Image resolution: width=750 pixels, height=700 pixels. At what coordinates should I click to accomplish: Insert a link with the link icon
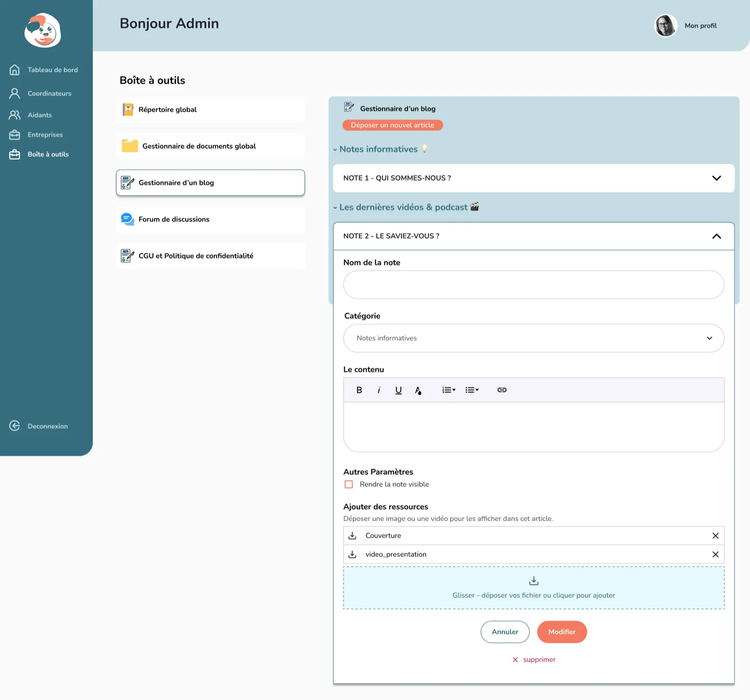(502, 390)
